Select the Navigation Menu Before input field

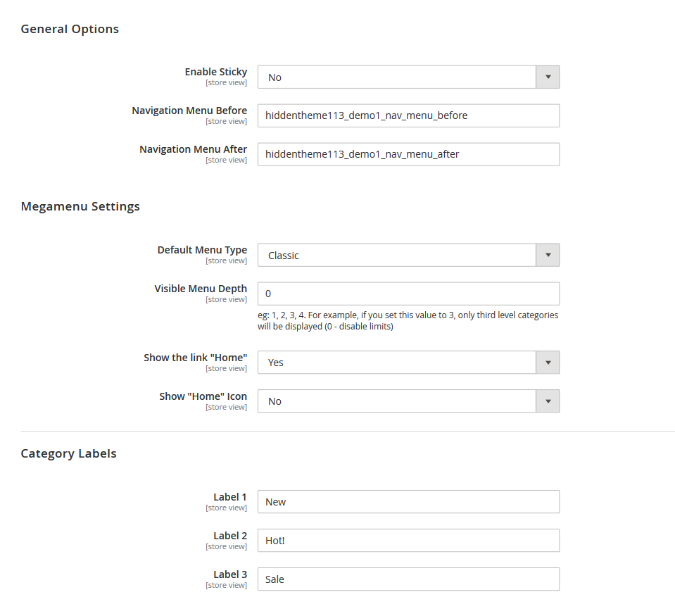(x=408, y=115)
